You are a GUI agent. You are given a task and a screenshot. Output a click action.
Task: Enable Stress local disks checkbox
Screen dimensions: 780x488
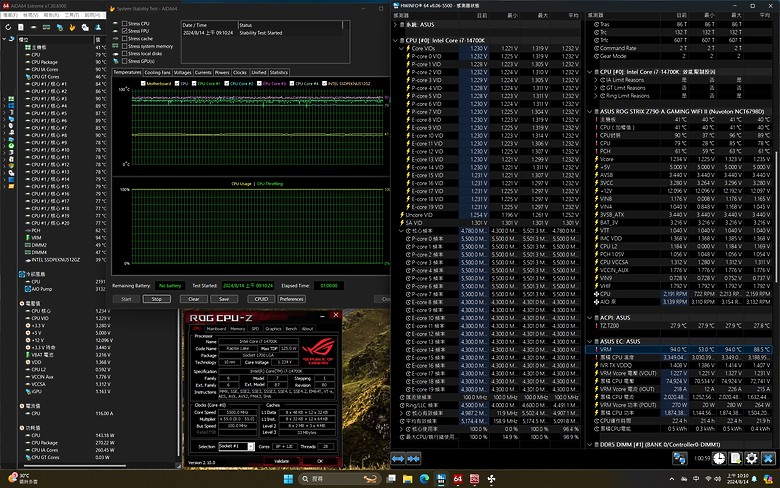point(124,53)
